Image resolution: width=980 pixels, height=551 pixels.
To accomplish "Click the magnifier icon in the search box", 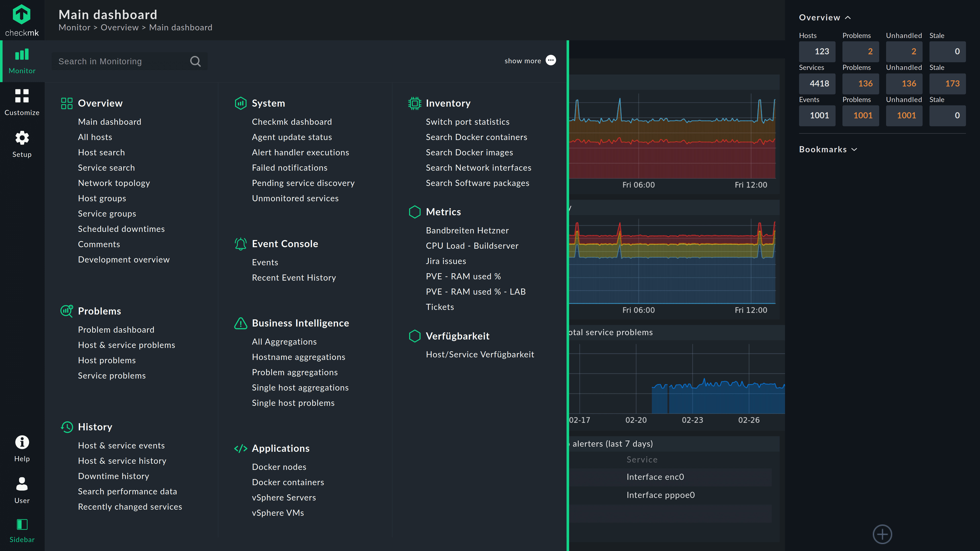I will (195, 61).
